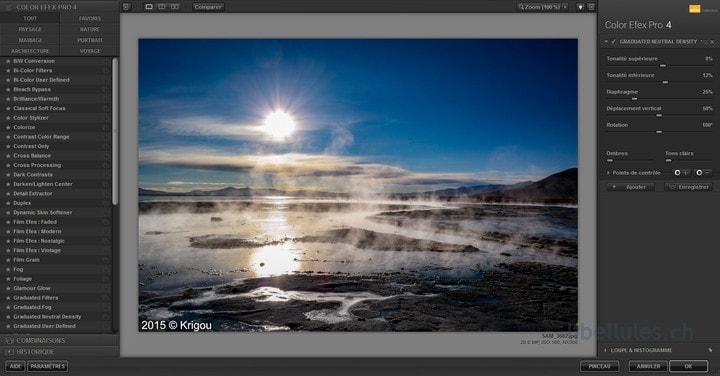Select the split preview view mode icon

click(162, 7)
